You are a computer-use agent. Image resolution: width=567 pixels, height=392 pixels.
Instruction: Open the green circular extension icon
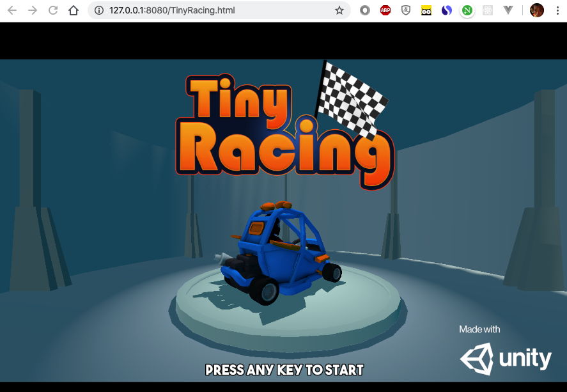click(467, 11)
